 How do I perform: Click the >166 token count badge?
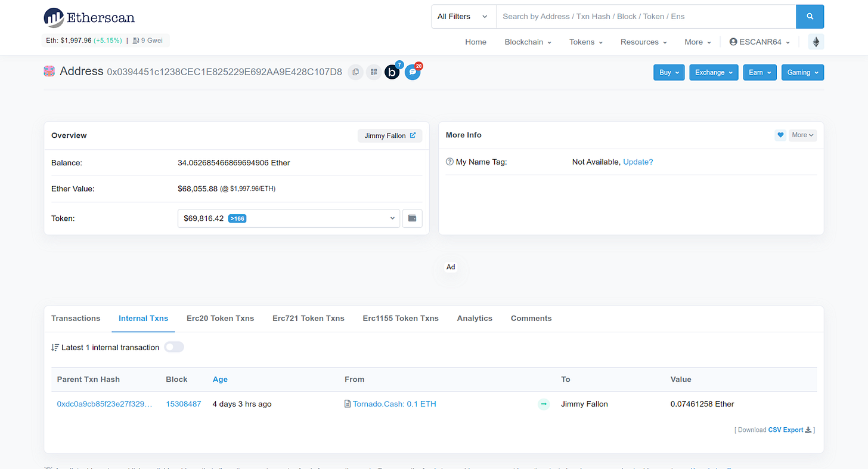237,218
